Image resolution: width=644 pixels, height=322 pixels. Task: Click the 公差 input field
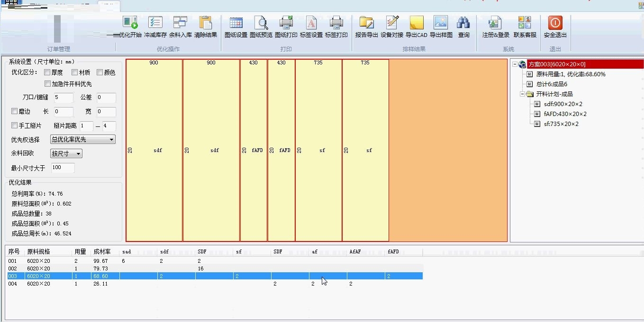(x=106, y=98)
